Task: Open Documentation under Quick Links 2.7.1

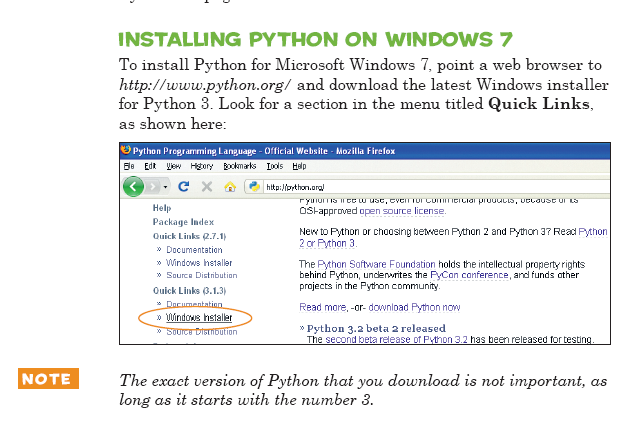Action: pyautogui.click(x=194, y=250)
